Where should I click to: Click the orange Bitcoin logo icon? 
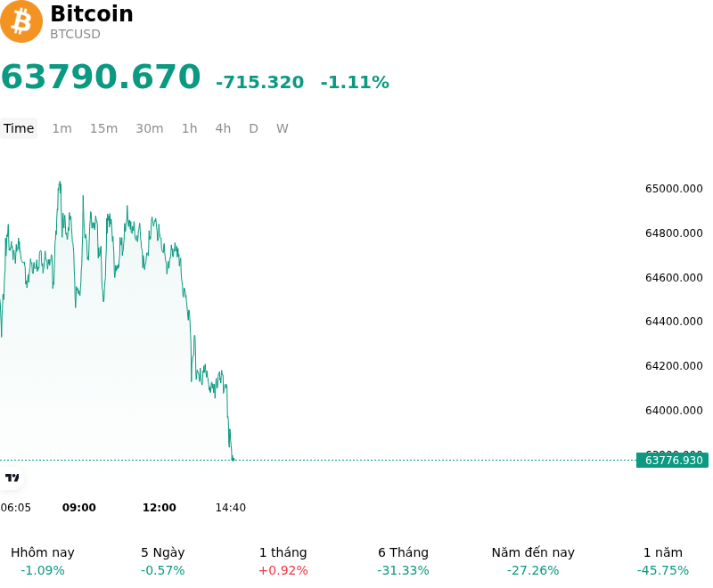point(20,21)
